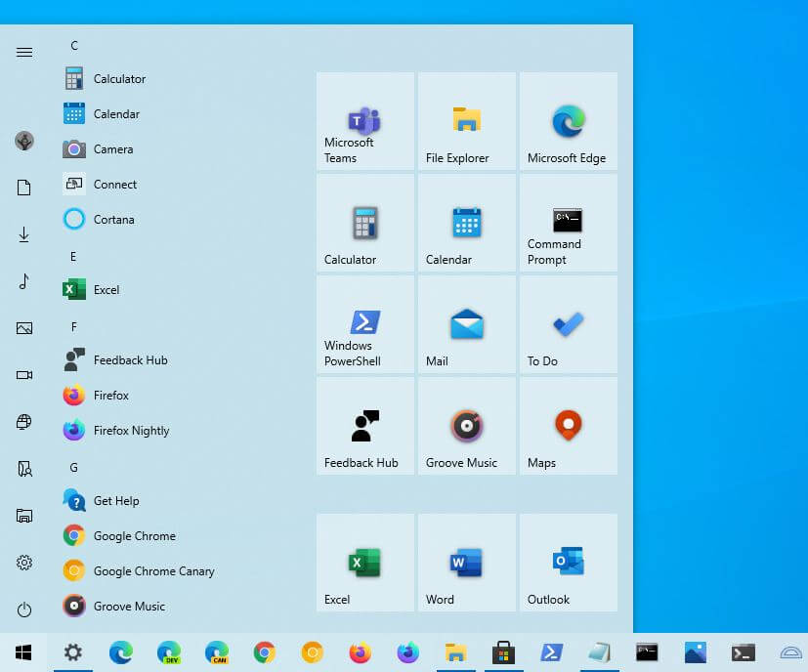Open Windows Terminal from the taskbar
The image size is (808, 672).
tap(744, 652)
